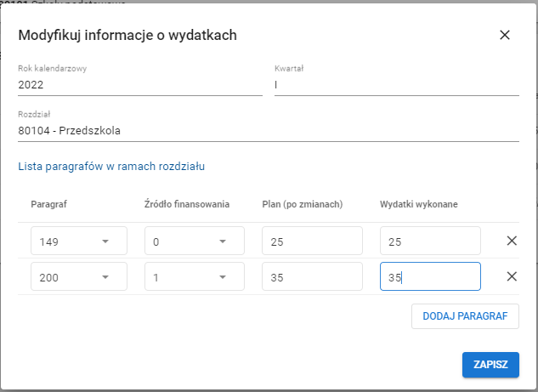Edit Plan (po zmianach) field with 25

[312, 241]
